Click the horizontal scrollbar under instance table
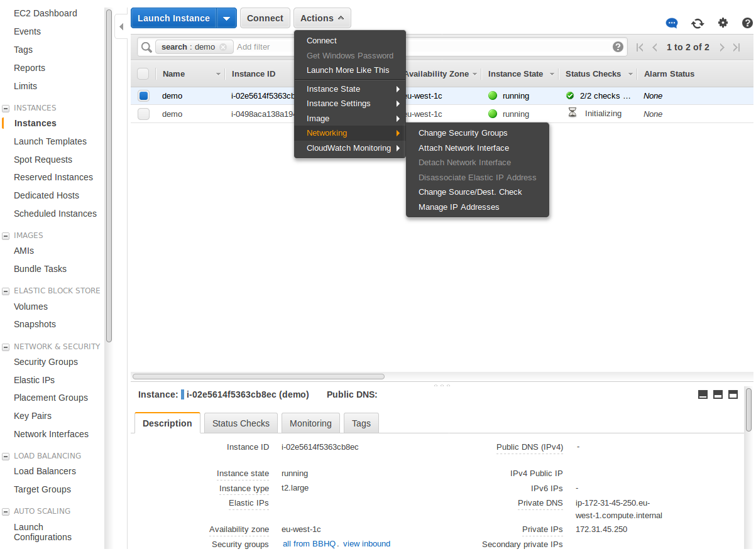756x554 pixels. pyautogui.click(x=258, y=376)
